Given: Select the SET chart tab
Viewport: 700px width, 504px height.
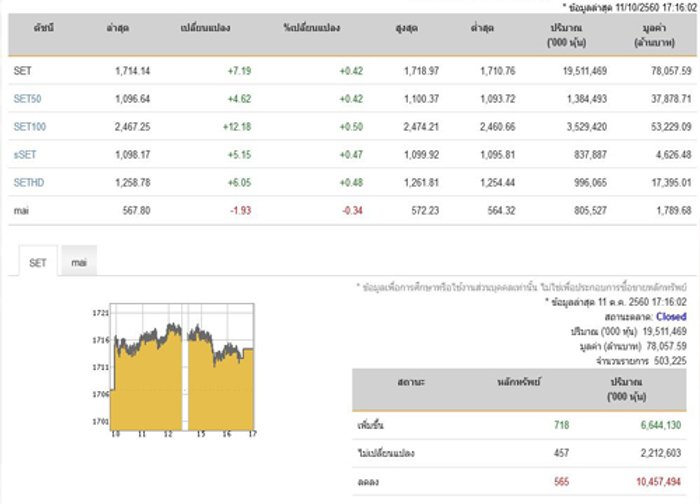Looking at the screenshot, I should coord(38,262).
